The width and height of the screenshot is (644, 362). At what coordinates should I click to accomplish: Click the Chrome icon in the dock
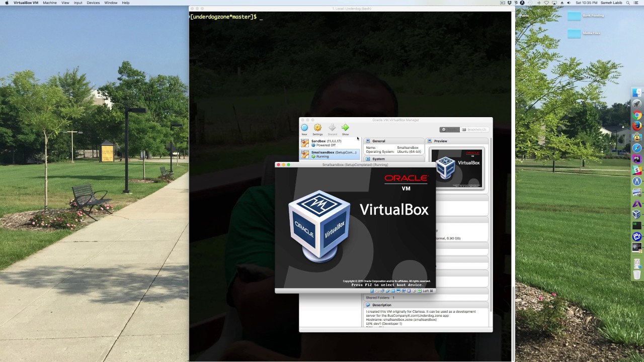tap(637, 115)
